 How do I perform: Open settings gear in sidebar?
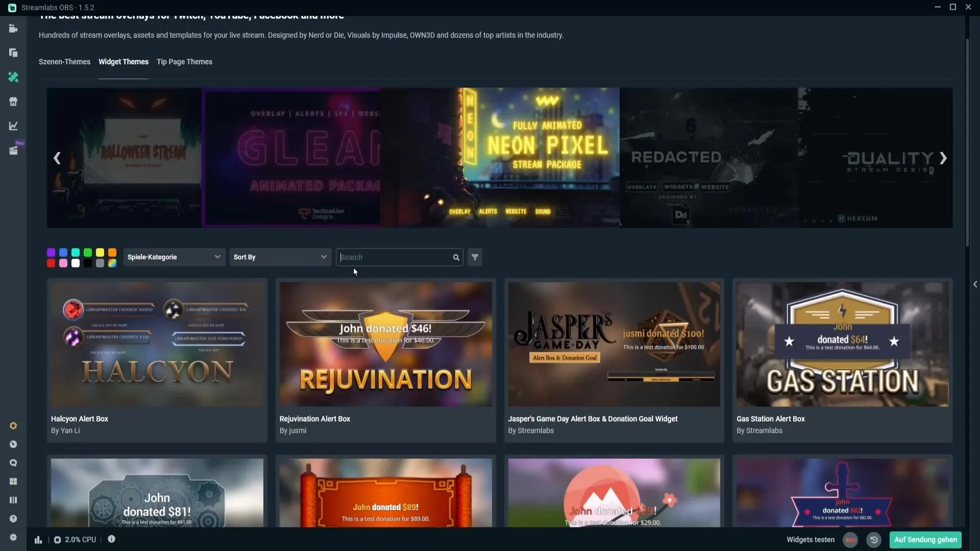(13, 537)
